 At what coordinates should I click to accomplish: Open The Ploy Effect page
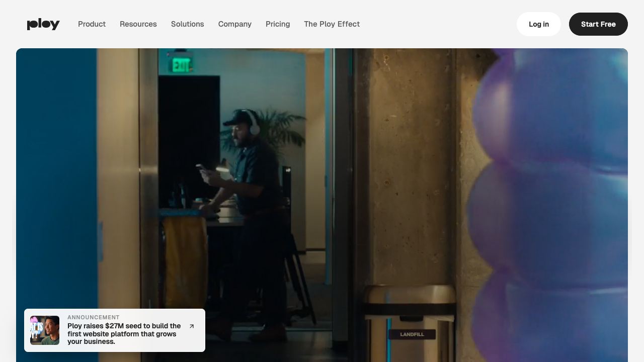[x=332, y=24]
